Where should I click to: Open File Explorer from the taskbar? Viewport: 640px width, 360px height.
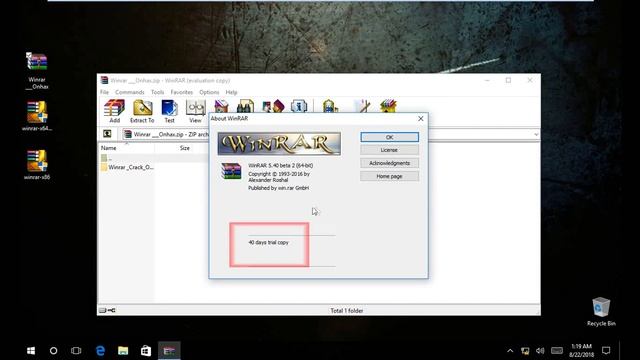point(123,351)
